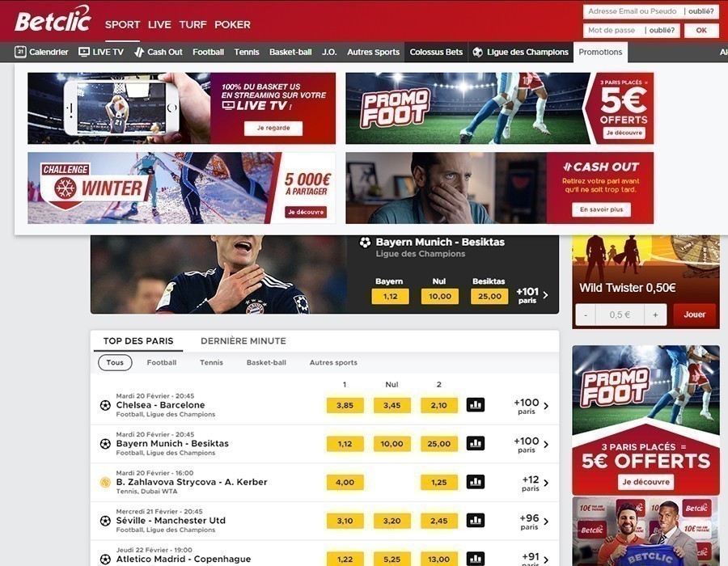Decrease Wild Twister stake with minus
The width and height of the screenshot is (728, 566).
tap(586, 315)
